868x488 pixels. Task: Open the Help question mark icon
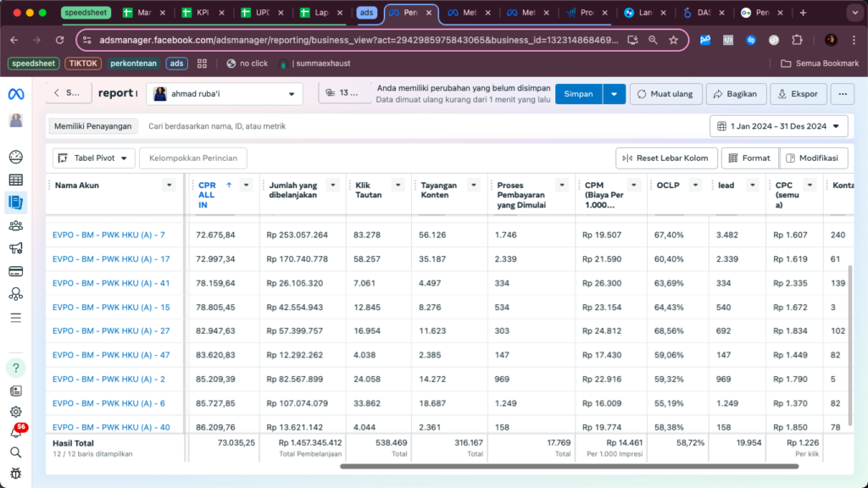click(16, 368)
